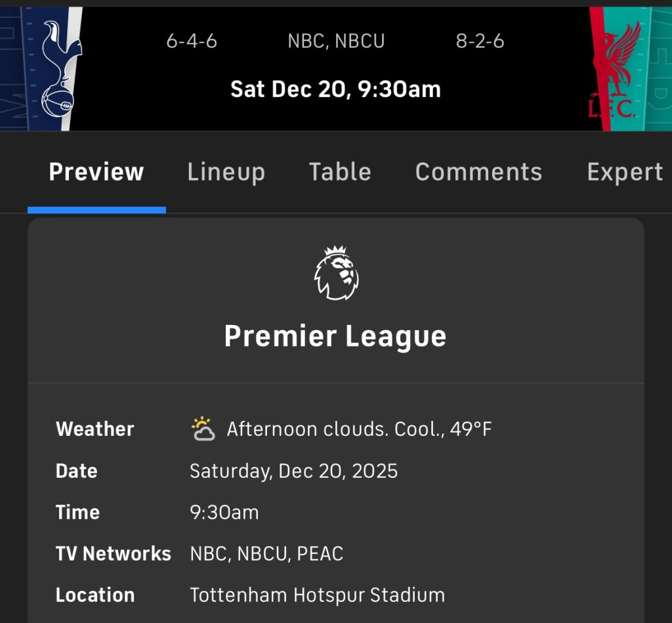672x623 pixels.
Task: Tap the NBC, NBCU header text
Action: 336,41
